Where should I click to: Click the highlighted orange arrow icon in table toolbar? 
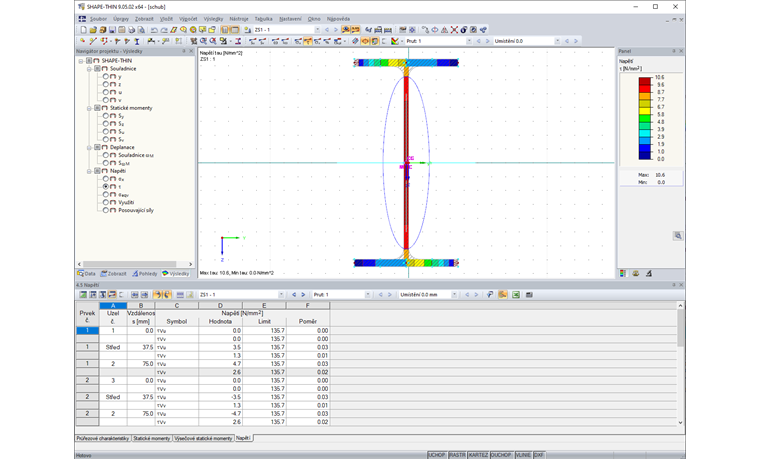tap(156, 295)
